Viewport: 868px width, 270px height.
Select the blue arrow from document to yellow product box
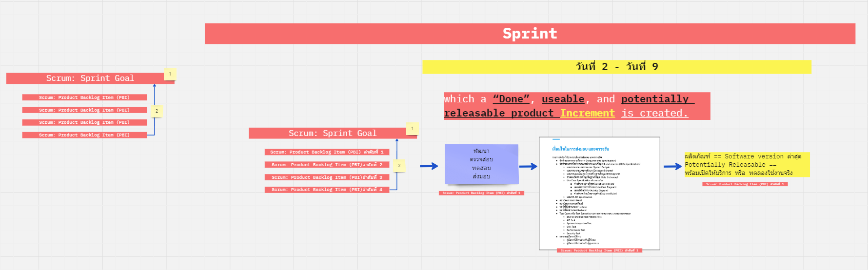[673, 166]
